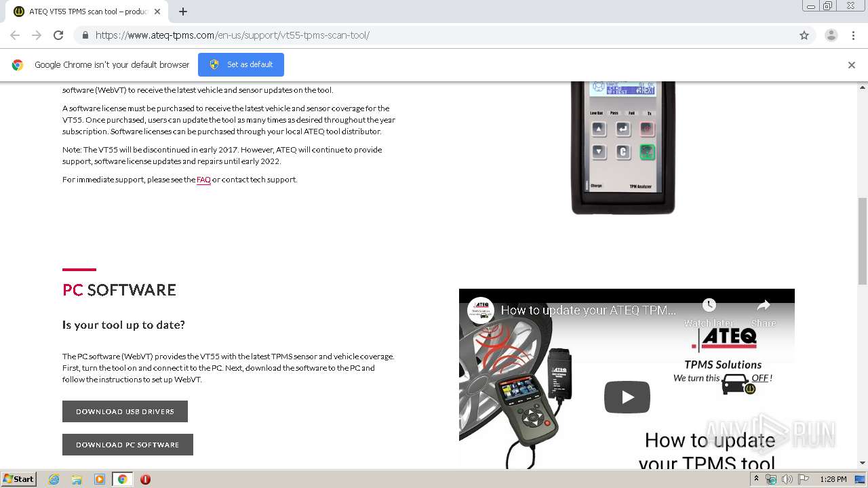Click the scrollbar down arrow
The image size is (868, 488).
[x=863, y=463]
